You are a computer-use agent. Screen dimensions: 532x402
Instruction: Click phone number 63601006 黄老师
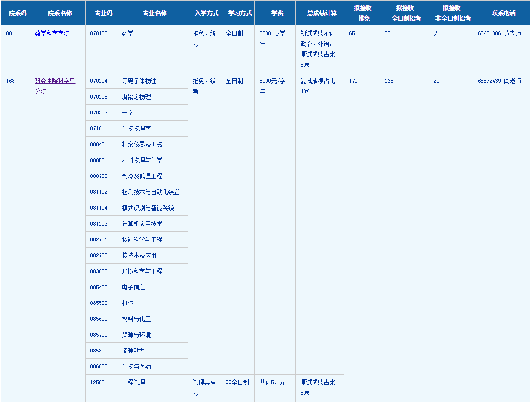[499, 33]
